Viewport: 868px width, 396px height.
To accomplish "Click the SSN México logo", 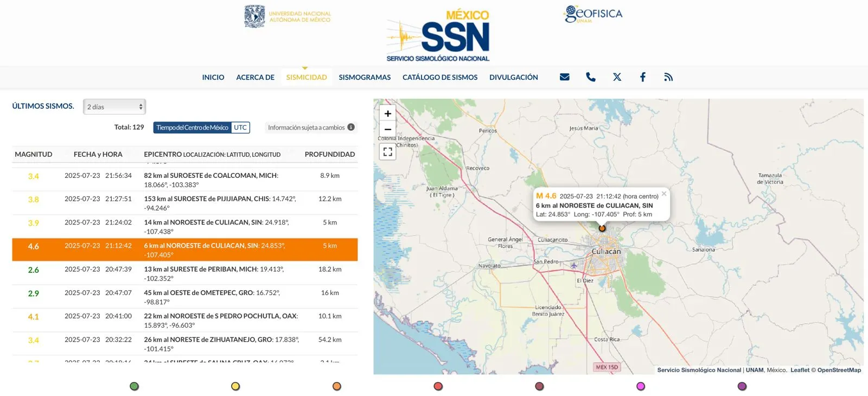I will (438, 36).
